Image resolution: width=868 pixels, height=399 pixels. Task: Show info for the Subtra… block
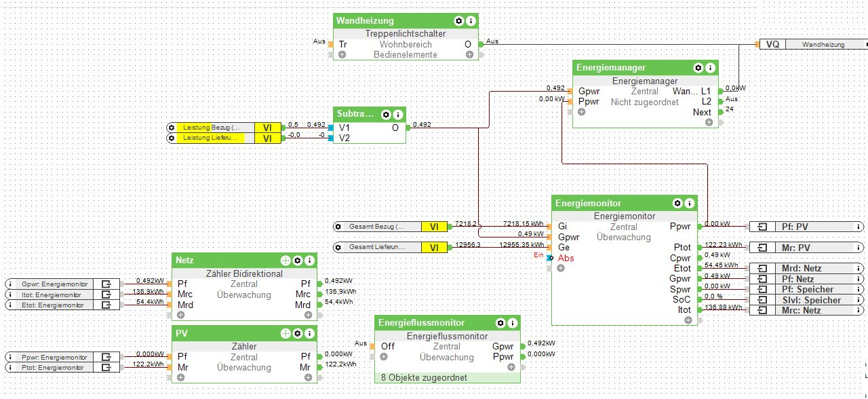click(398, 115)
